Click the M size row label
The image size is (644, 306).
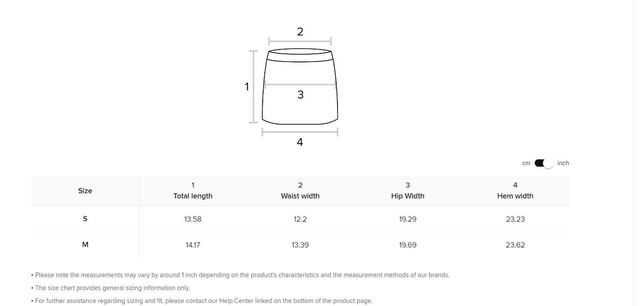[x=85, y=244]
